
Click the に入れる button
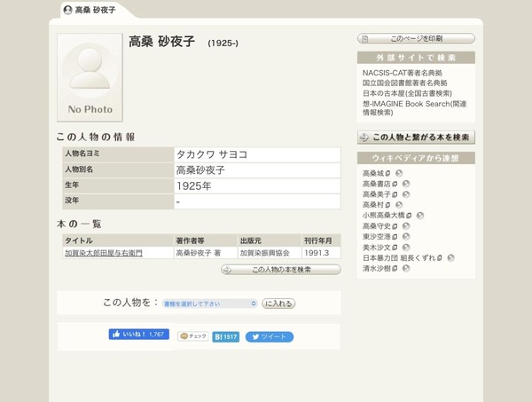coord(278,303)
